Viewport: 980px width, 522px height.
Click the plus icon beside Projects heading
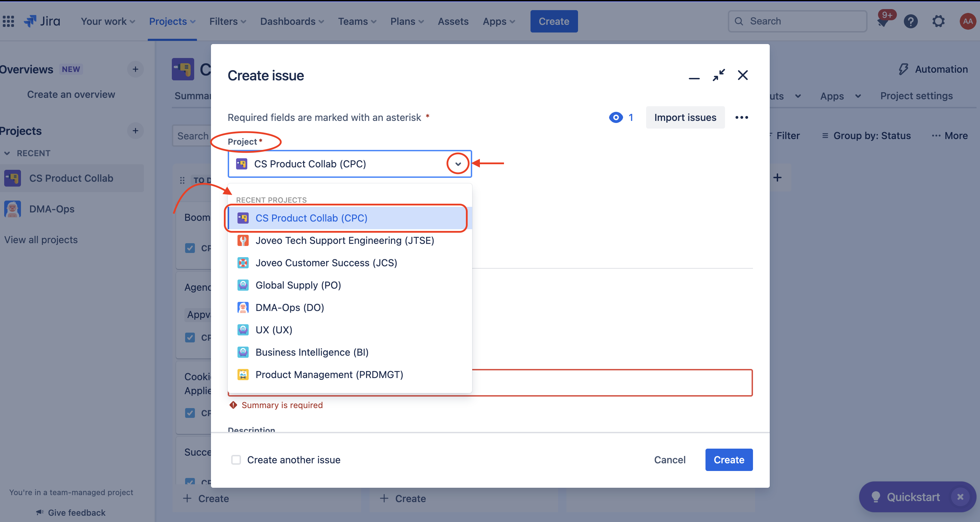pyautogui.click(x=135, y=131)
